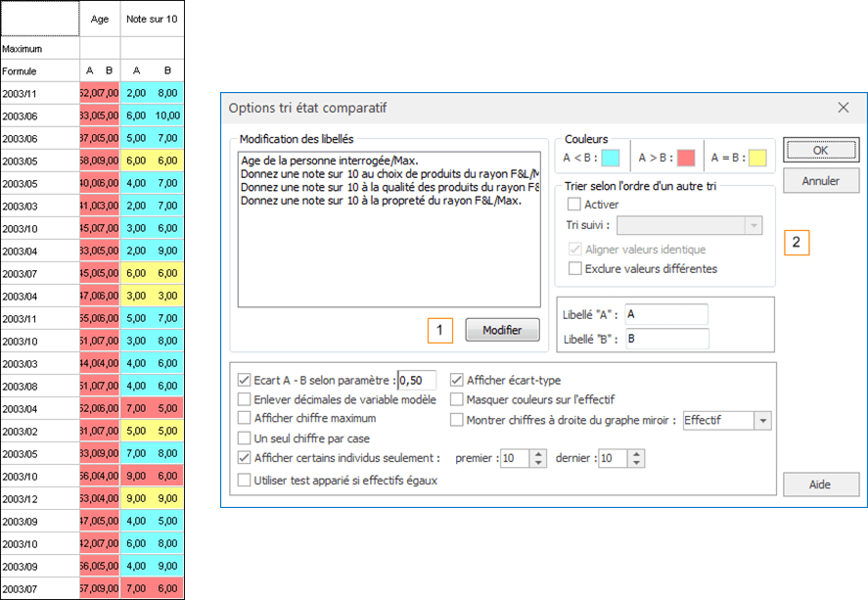868x600 pixels.
Task: Enable Afficher chiffre maximum checkbox
Action: (245, 419)
